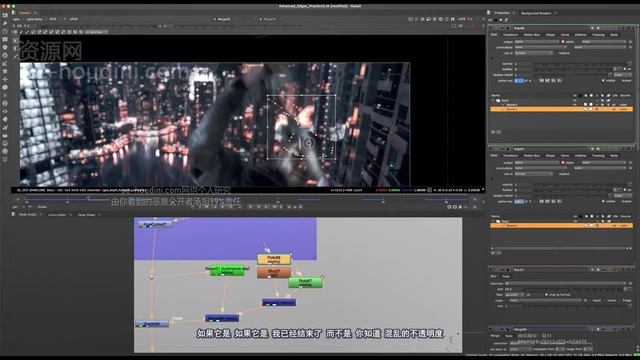Toggle the red alpha output checkbox in Roto8
This screenshot has height=360, width=640.
tap(563, 42)
